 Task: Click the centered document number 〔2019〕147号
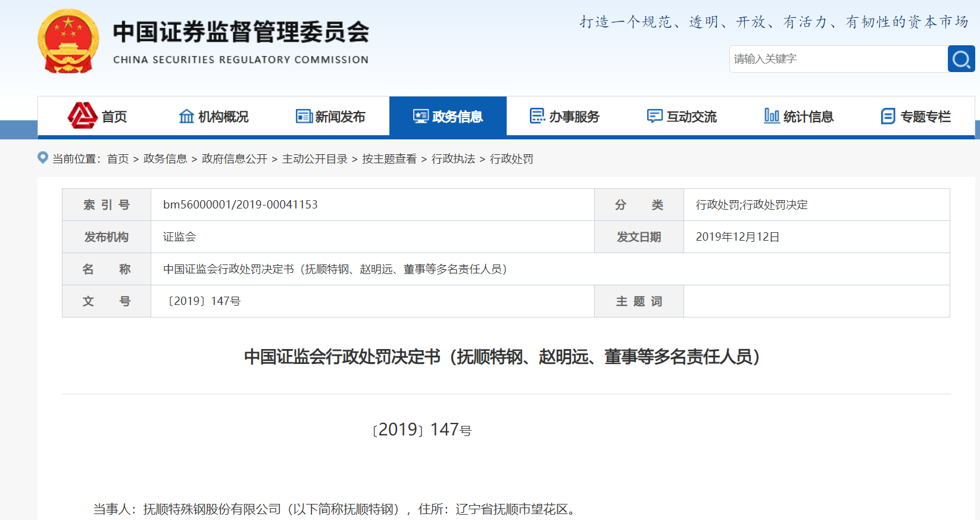[x=422, y=429]
